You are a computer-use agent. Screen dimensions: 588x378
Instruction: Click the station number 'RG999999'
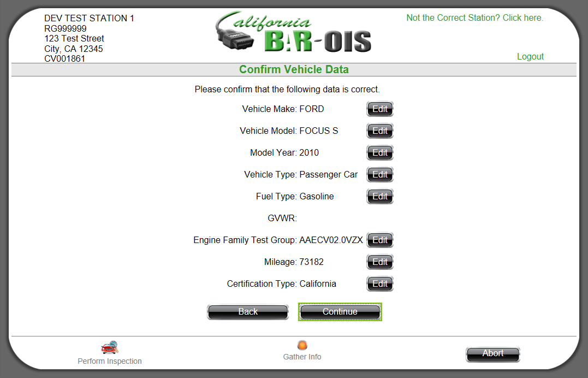(66, 28)
